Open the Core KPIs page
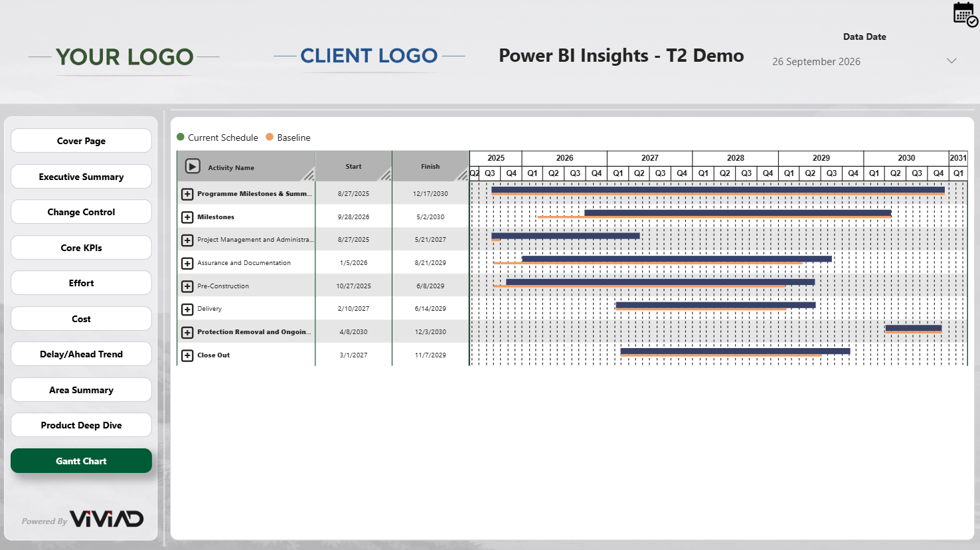The width and height of the screenshot is (980, 550). pyautogui.click(x=81, y=248)
